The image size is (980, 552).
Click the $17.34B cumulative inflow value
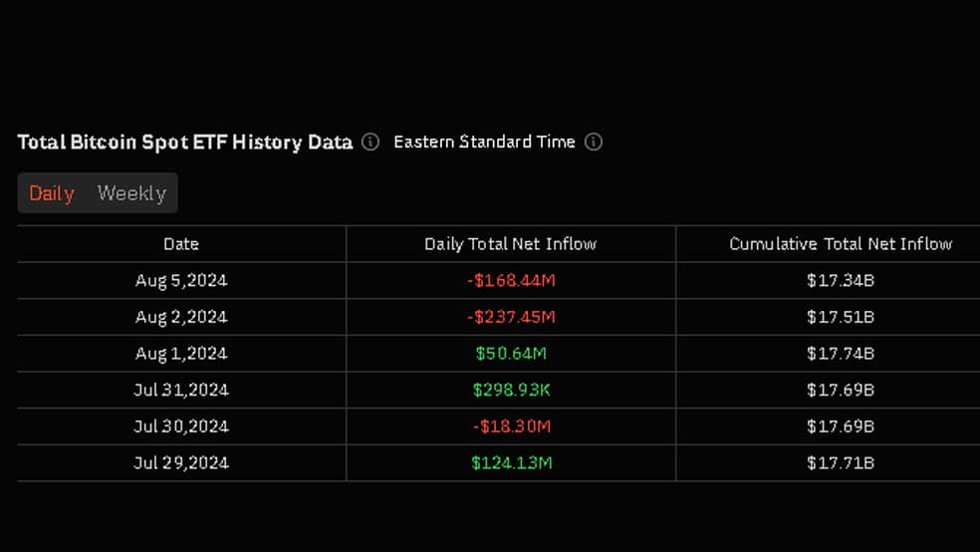tap(841, 280)
